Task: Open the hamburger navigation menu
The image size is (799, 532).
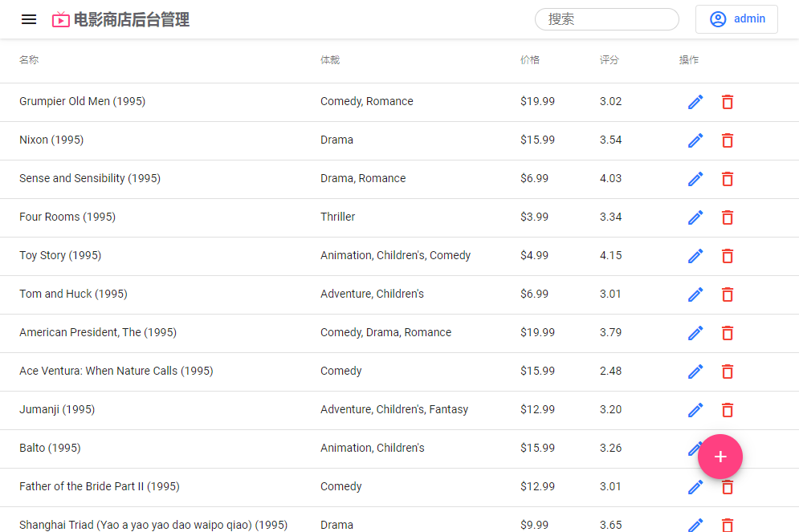Action: 29,19
